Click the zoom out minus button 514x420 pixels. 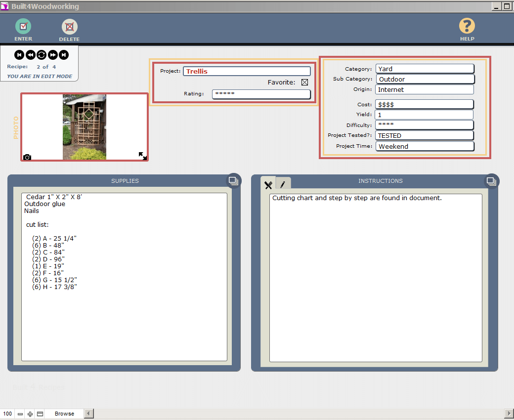coord(20,414)
